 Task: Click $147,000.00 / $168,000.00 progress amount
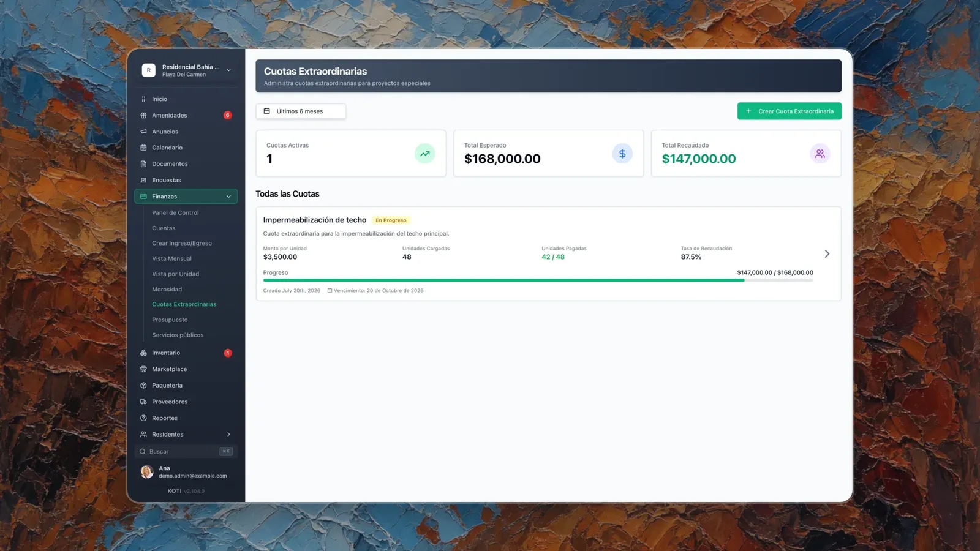775,273
